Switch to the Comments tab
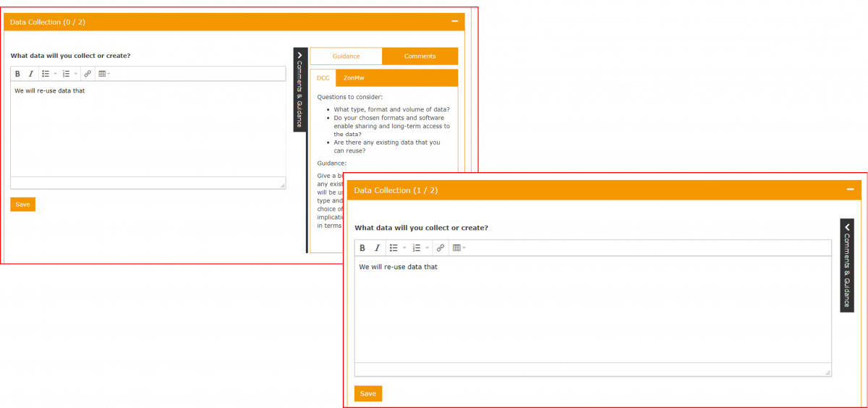The image size is (868, 408). coord(420,56)
